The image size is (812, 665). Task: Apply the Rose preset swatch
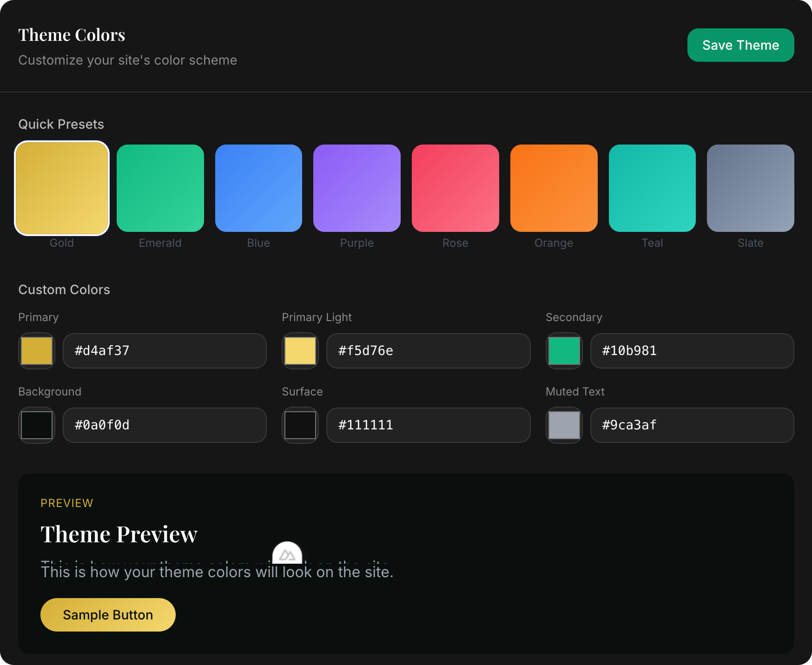(x=456, y=188)
